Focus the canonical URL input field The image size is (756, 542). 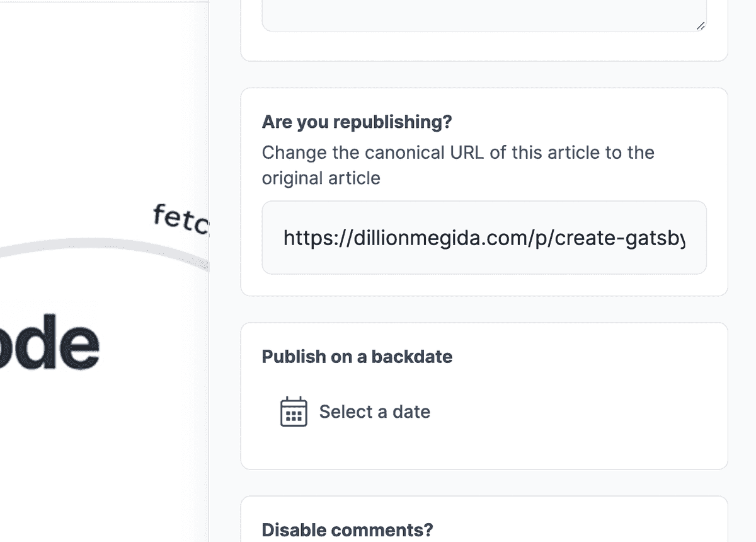point(484,238)
